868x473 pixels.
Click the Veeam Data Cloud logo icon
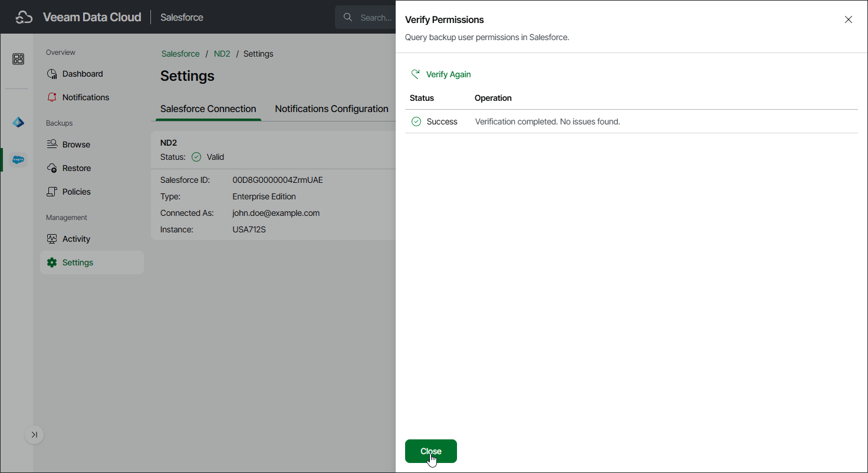24,17
